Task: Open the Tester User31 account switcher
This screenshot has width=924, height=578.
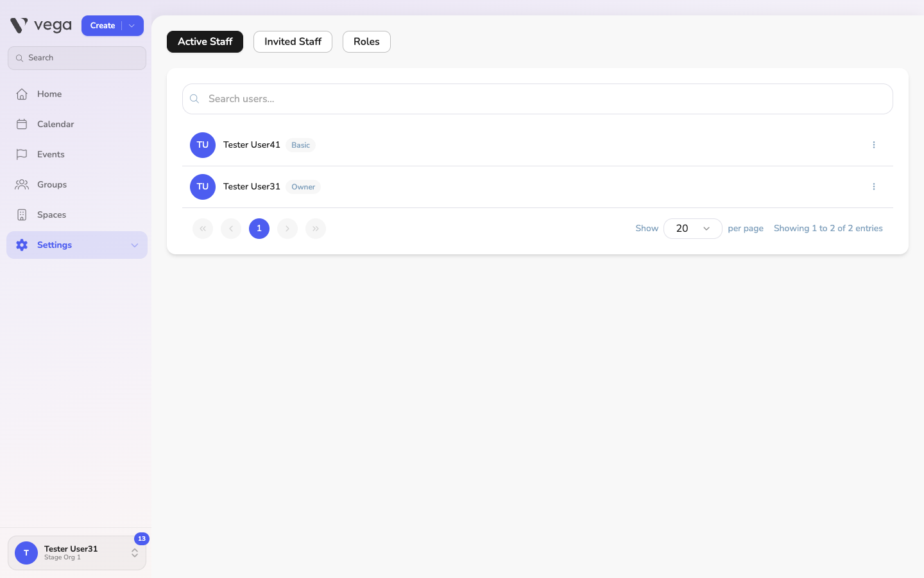Action: [77, 553]
